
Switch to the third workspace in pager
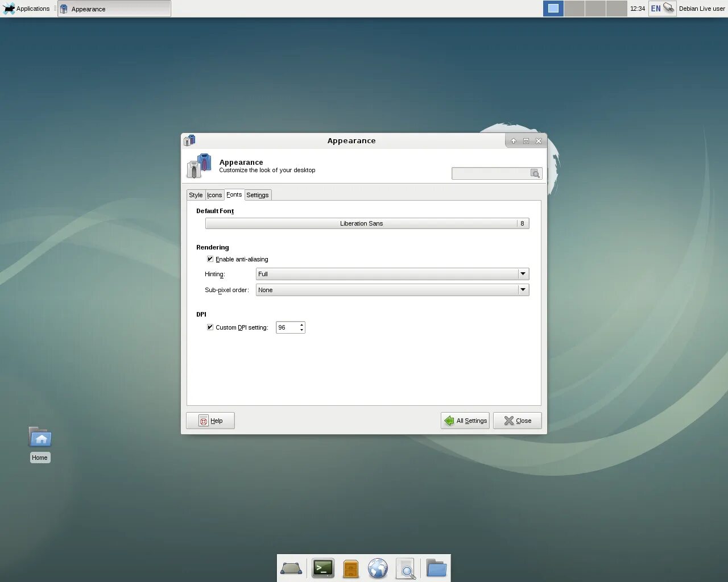click(595, 9)
